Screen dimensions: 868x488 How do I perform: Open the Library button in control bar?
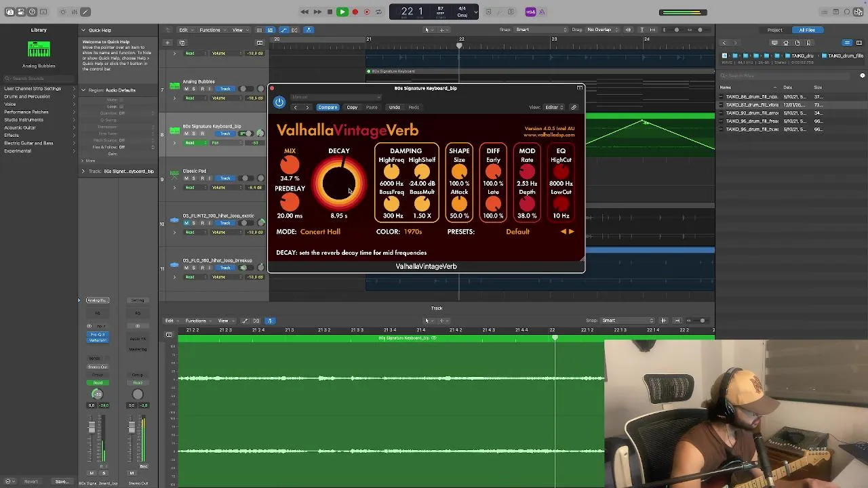[x=9, y=12]
